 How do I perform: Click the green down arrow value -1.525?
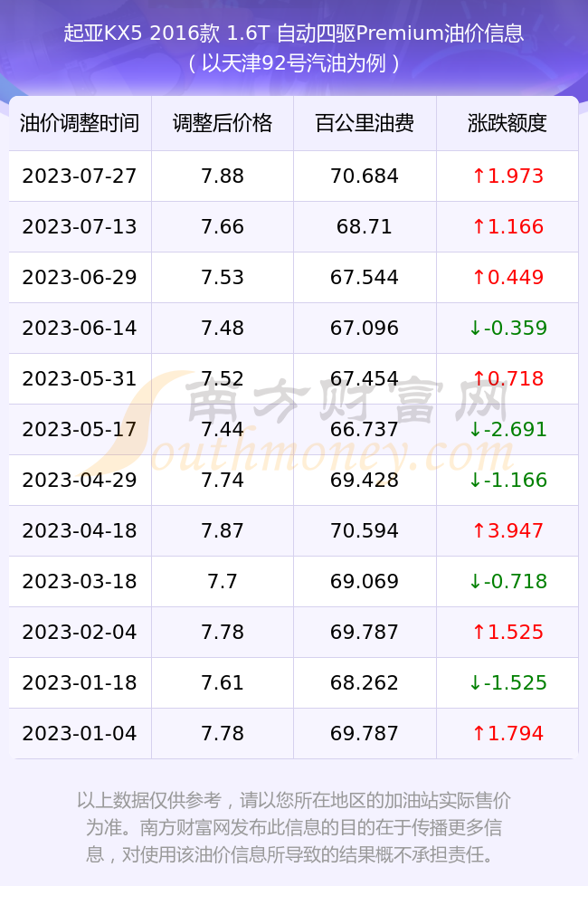click(x=507, y=682)
